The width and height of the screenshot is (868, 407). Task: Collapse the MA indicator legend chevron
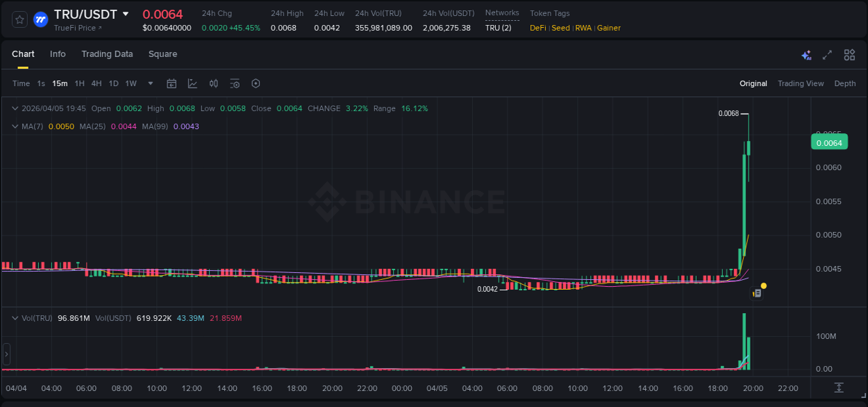point(15,126)
